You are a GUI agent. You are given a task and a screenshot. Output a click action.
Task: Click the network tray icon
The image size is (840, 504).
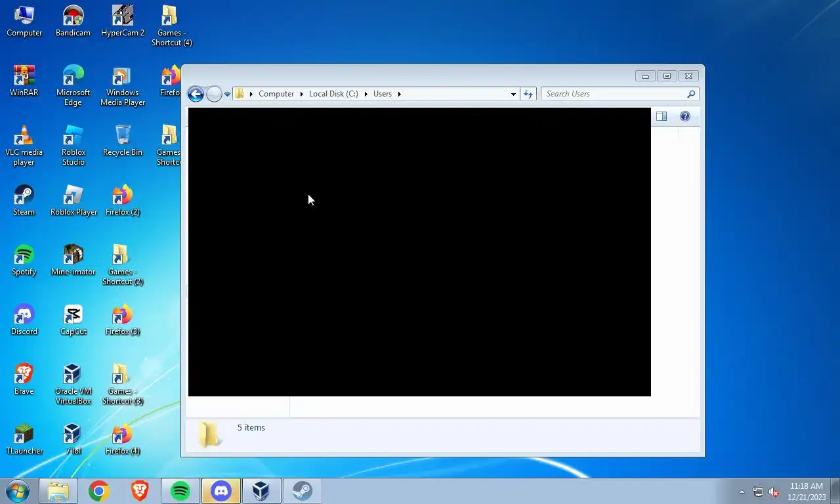coord(758,492)
